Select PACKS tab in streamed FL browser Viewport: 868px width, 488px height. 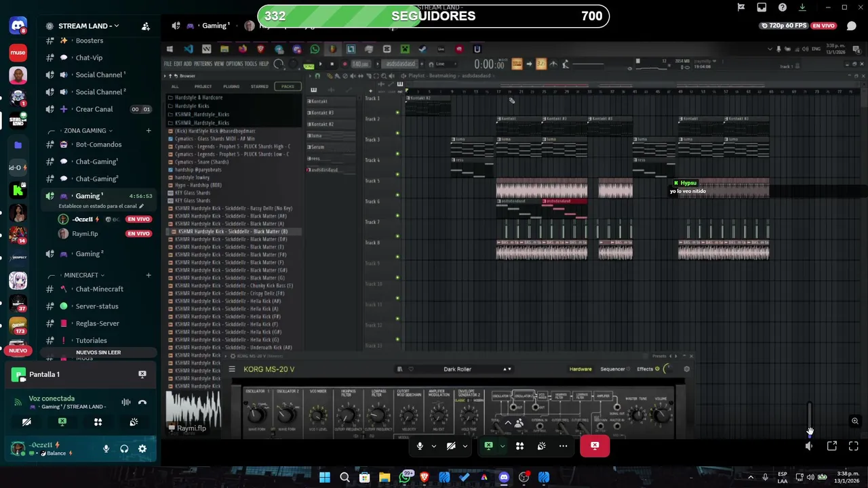tap(288, 87)
